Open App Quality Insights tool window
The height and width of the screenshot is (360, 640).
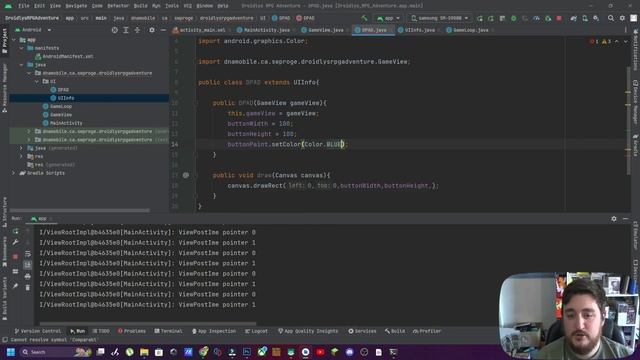tap(308, 331)
